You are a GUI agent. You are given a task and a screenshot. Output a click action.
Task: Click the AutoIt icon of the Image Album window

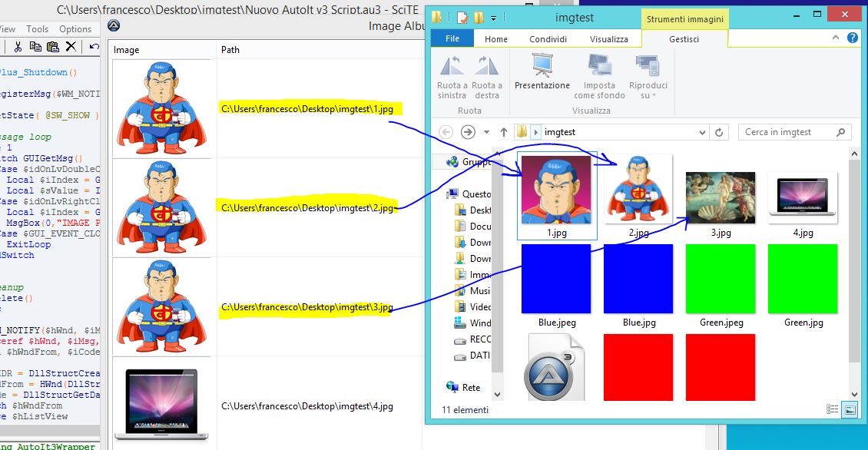click(x=114, y=25)
